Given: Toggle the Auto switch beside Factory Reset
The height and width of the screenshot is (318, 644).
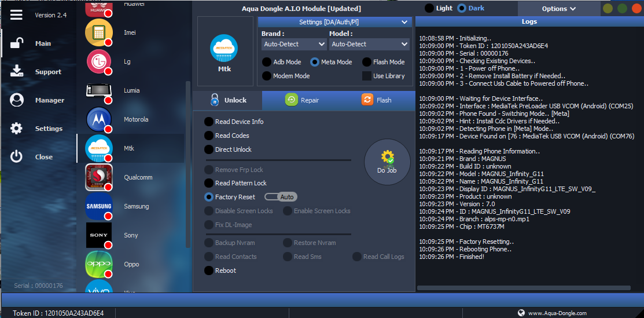Looking at the screenshot, I should (x=281, y=197).
